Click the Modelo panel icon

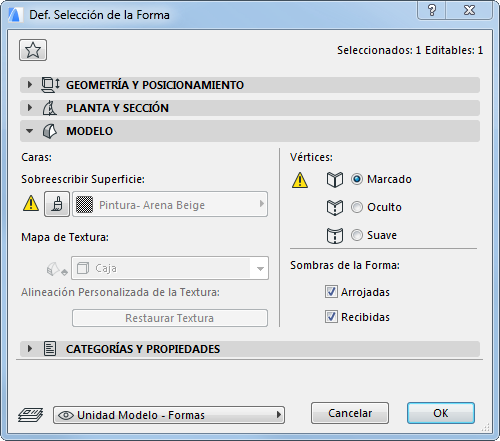50,131
